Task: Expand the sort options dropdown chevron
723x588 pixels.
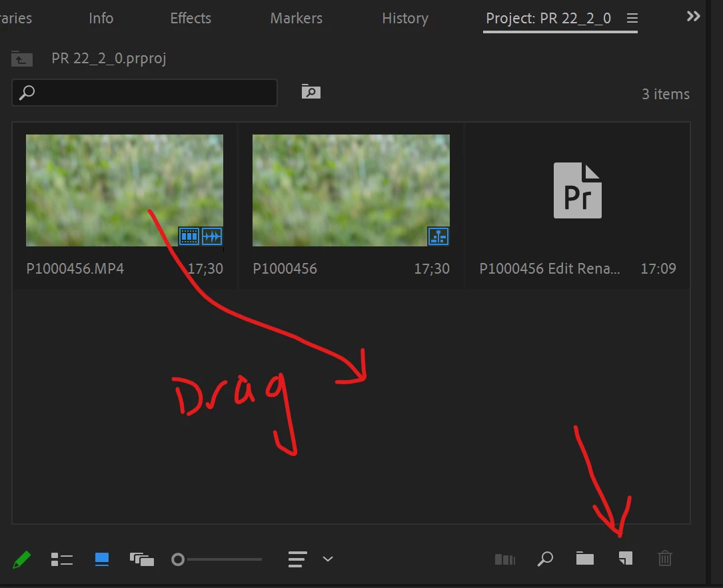Action: click(x=328, y=559)
